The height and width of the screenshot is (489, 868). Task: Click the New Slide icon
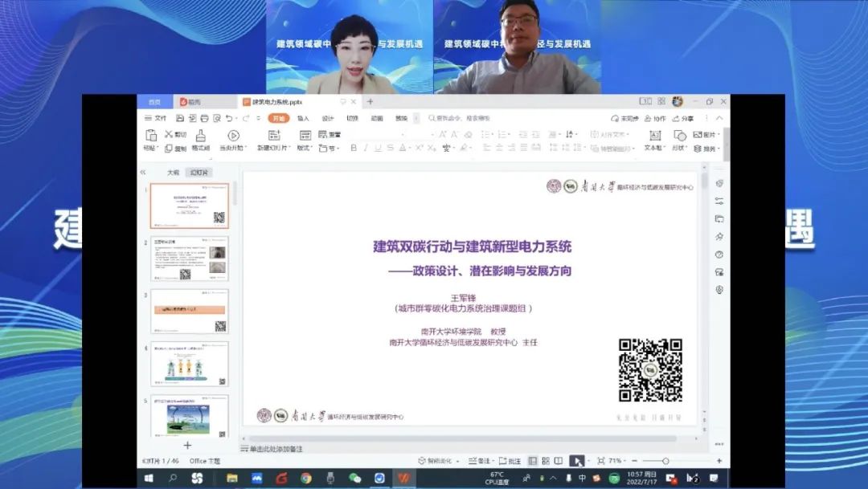coord(274,136)
